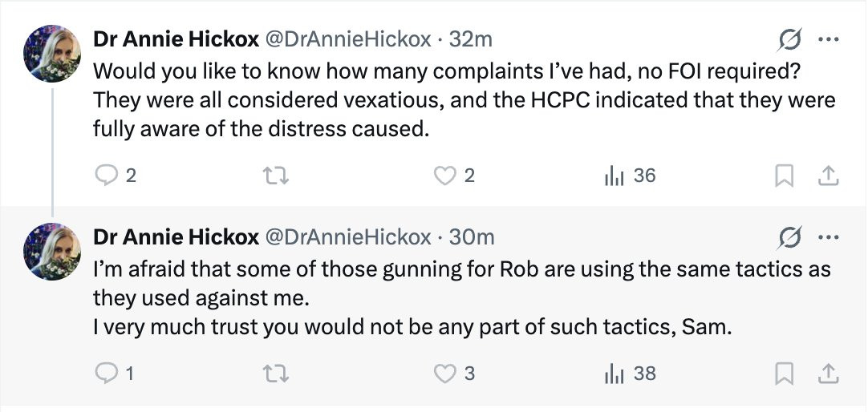The width and height of the screenshot is (868, 412).
Task: Bookmark the second tweet mentioning Sam
Action: (784, 374)
